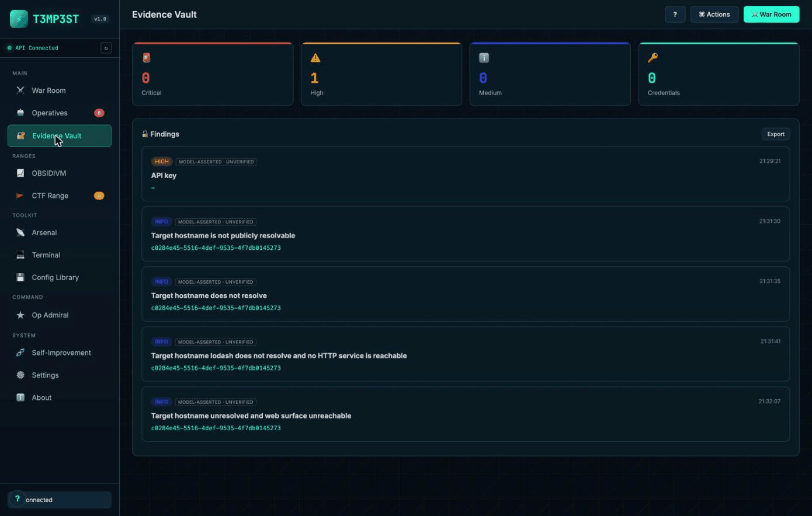Screen dimensions: 812x516
Task: Click the Medium count card
Action: (550, 74)
